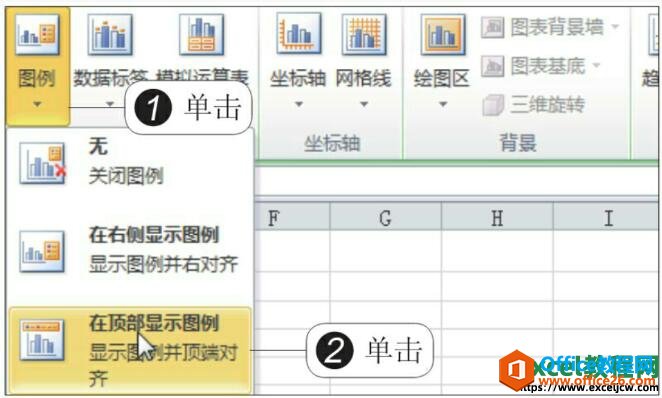This screenshot has height=398, width=662.
Task: Click the 网格线 label text
Action: click(364, 79)
